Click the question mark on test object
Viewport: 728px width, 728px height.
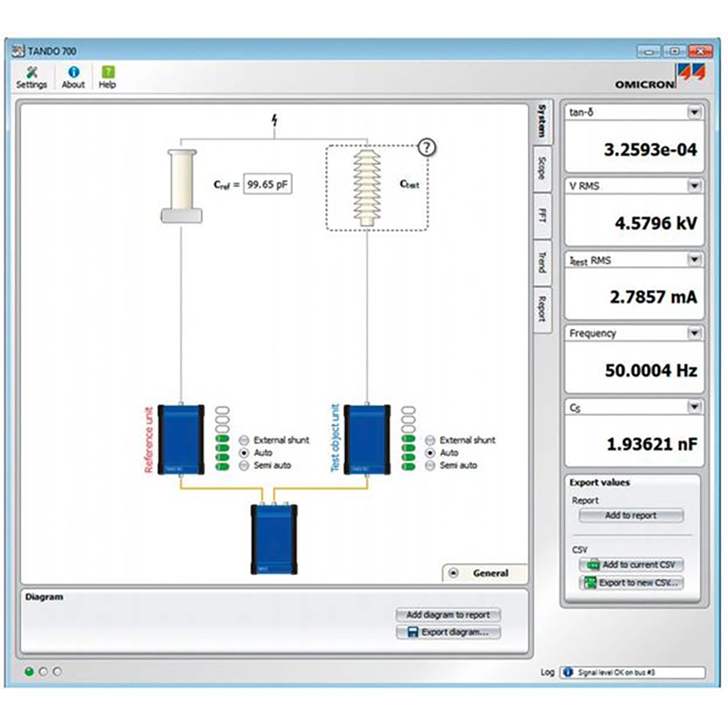tap(427, 148)
